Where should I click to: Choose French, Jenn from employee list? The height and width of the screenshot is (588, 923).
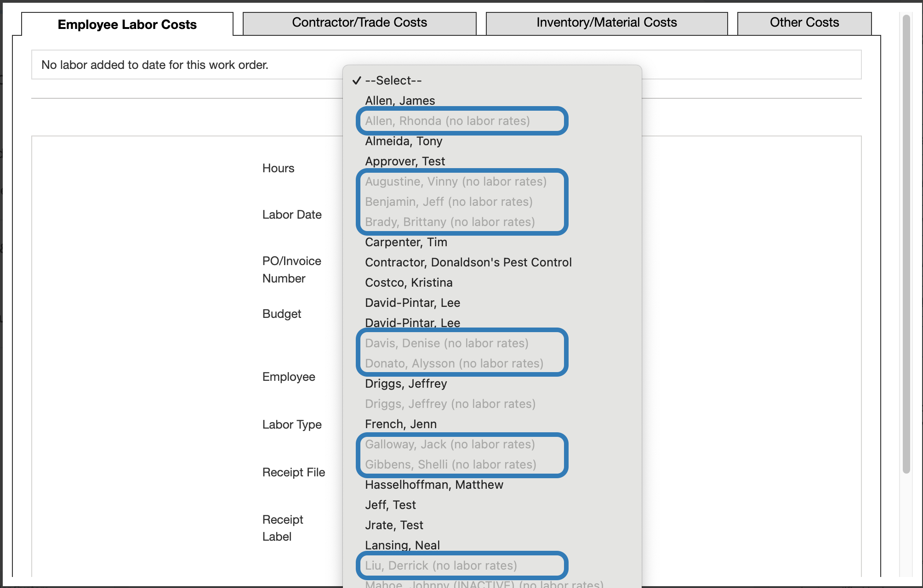point(401,424)
